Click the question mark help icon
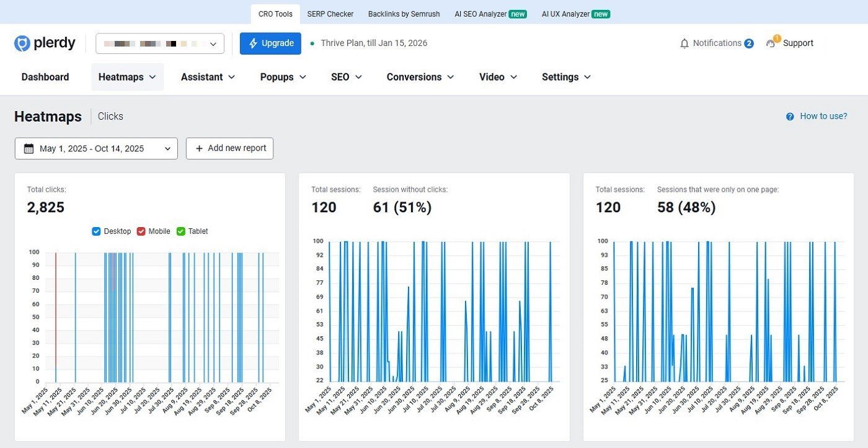This screenshot has width=868, height=448. [x=790, y=117]
